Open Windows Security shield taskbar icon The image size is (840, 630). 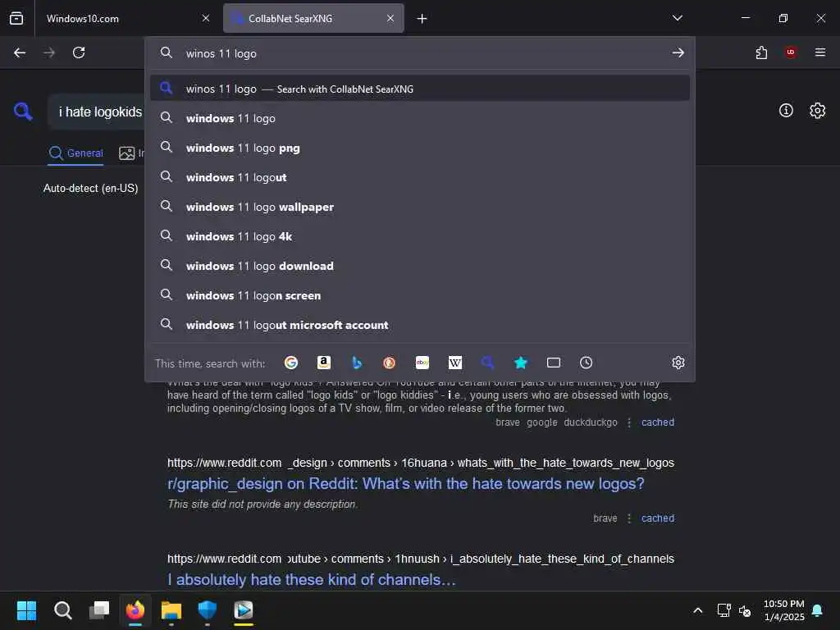[208, 610]
